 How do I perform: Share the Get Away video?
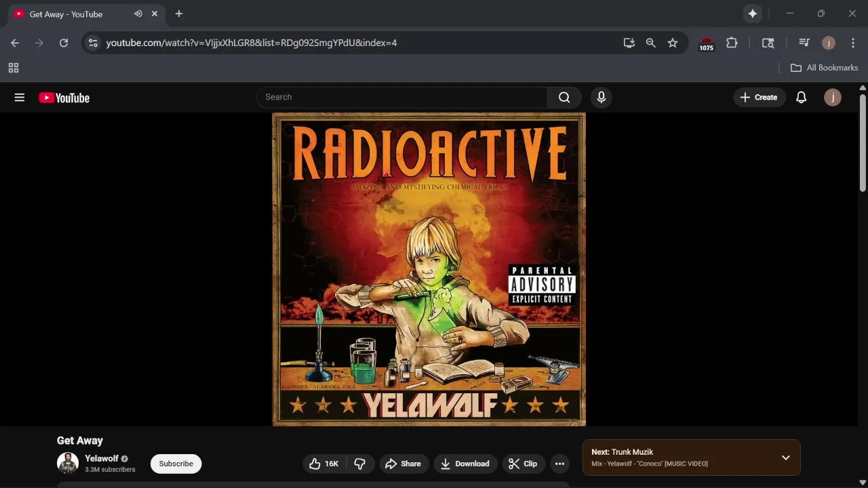[x=403, y=464]
